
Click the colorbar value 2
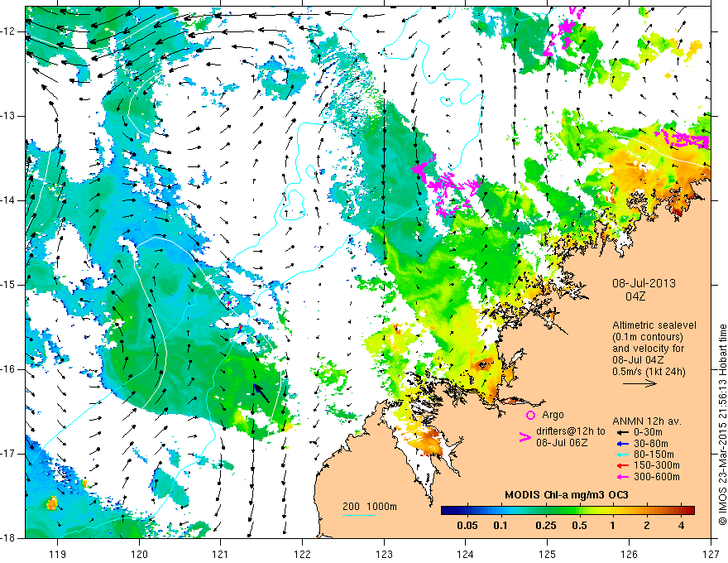tap(647, 526)
